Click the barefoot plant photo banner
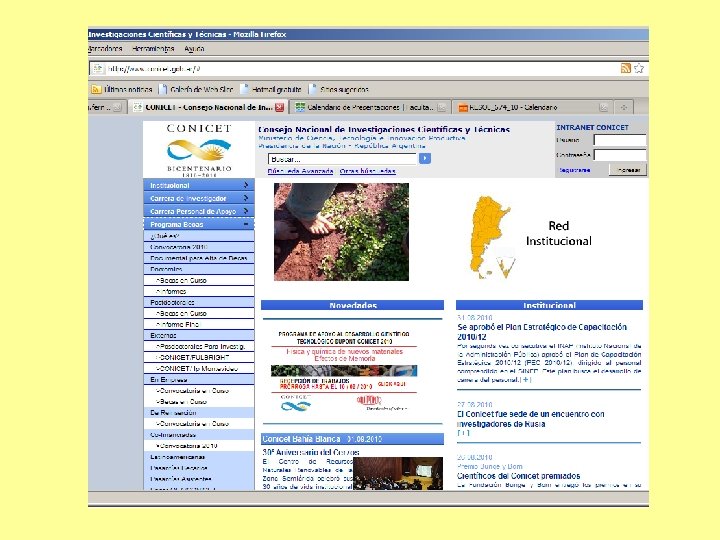Viewport: 720px width, 540px height. tap(341, 231)
